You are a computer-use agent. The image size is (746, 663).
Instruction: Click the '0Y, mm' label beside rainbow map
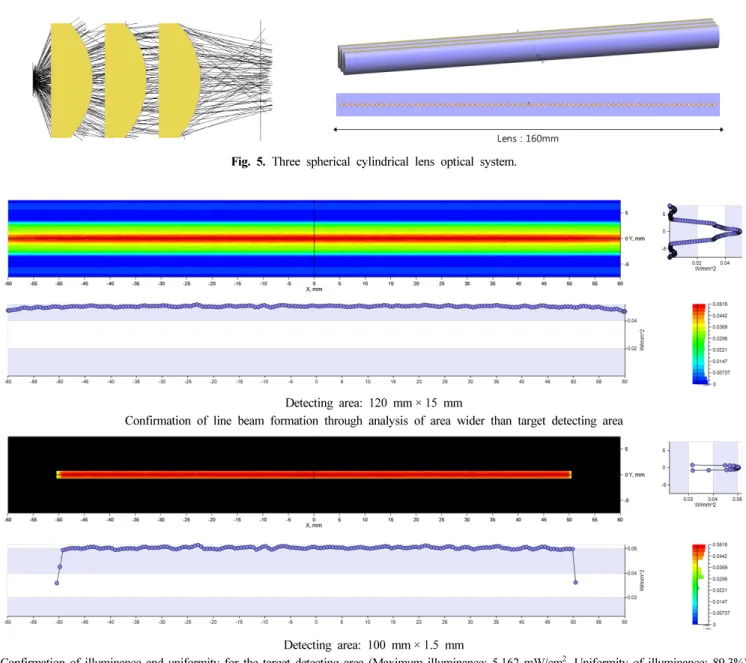pyautogui.click(x=635, y=238)
